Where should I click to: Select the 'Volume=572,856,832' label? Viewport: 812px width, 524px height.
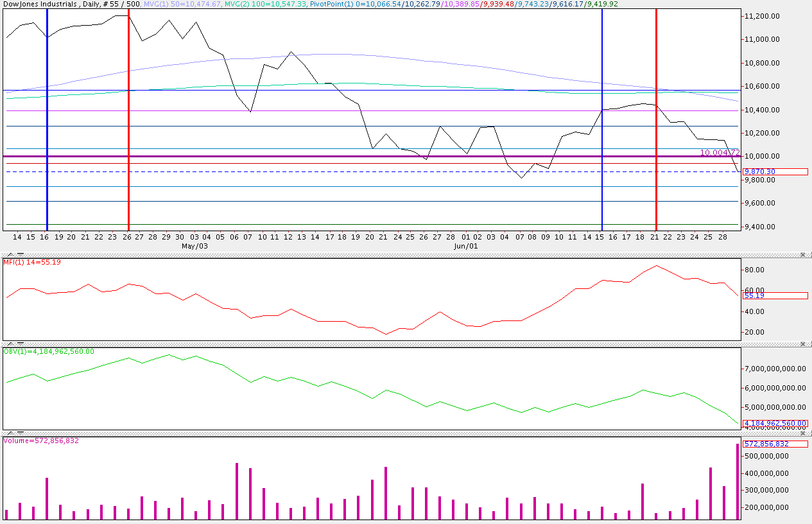coord(41,441)
